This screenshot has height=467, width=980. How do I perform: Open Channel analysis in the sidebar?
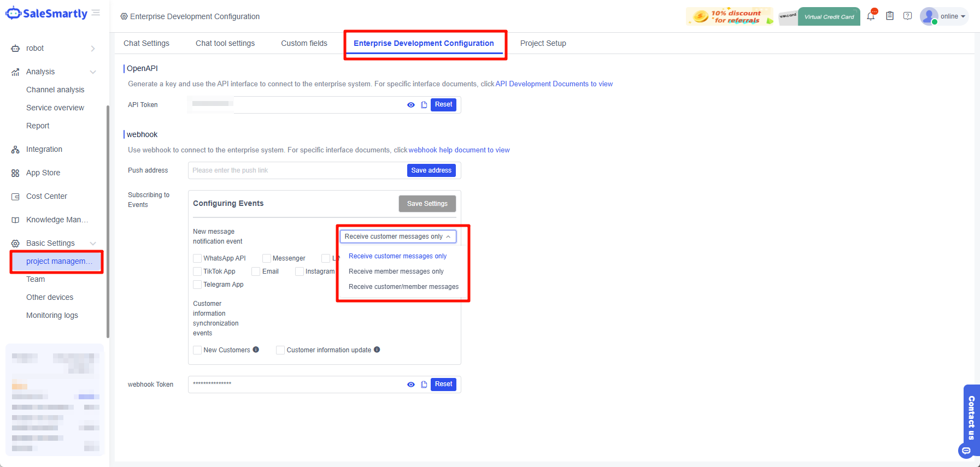point(55,90)
